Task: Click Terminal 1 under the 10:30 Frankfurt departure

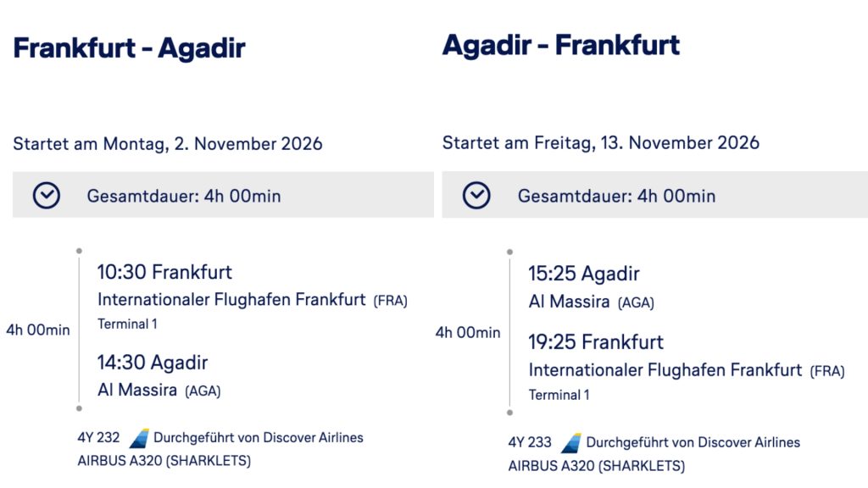Action: pos(127,324)
